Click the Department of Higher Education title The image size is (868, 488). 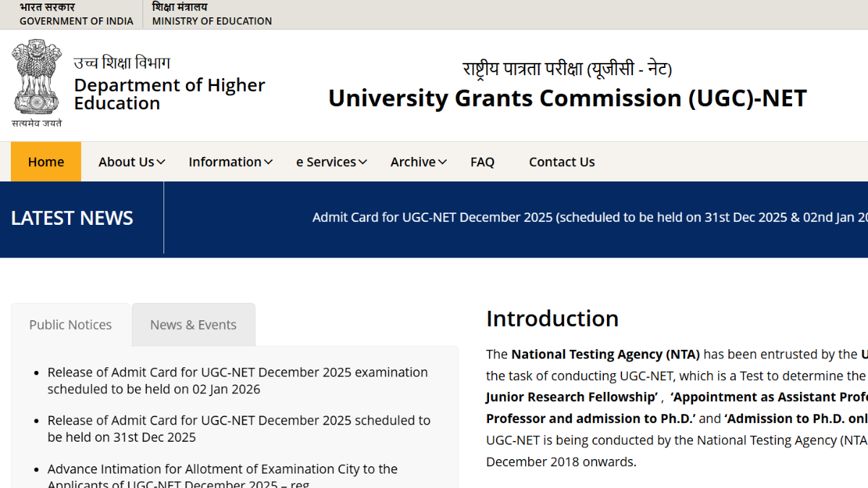click(169, 94)
